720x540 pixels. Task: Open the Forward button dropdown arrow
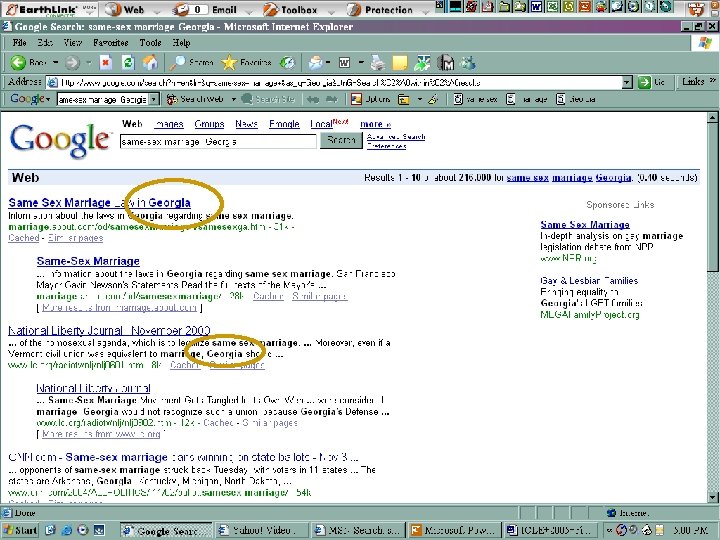[x=88, y=62]
